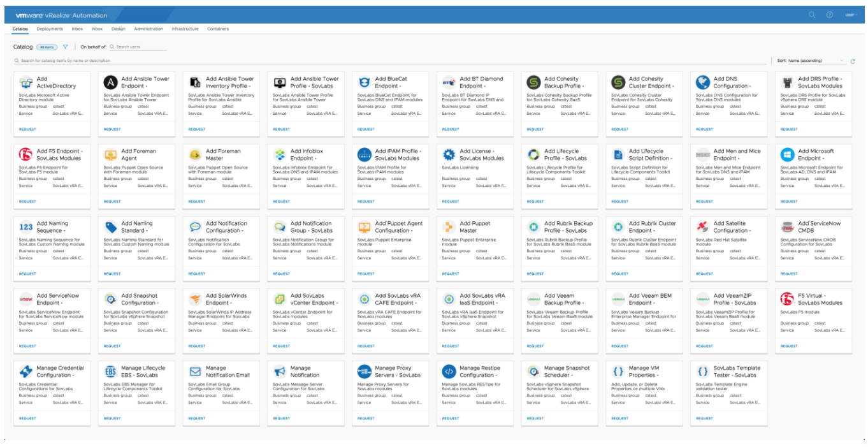Click the Add Notification Configuration icon
Screen dimensions: 868x447
point(195,227)
